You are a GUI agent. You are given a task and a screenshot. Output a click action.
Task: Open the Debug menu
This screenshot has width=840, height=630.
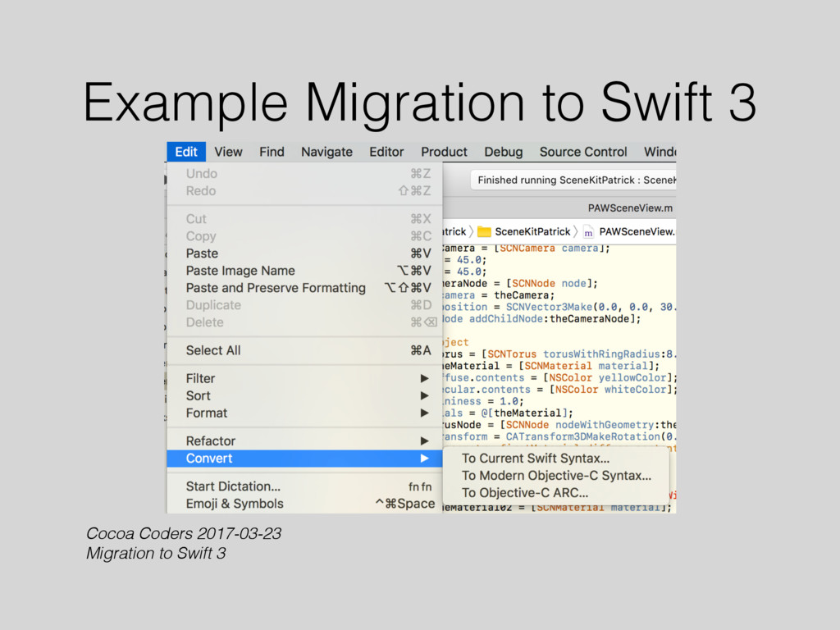504,152
